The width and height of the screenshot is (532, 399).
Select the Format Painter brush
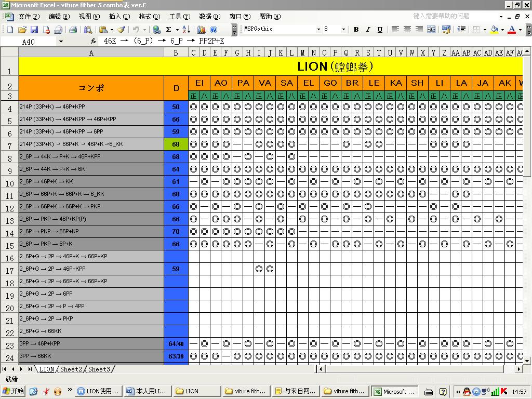pyautogui.click(x=121, y=30)
